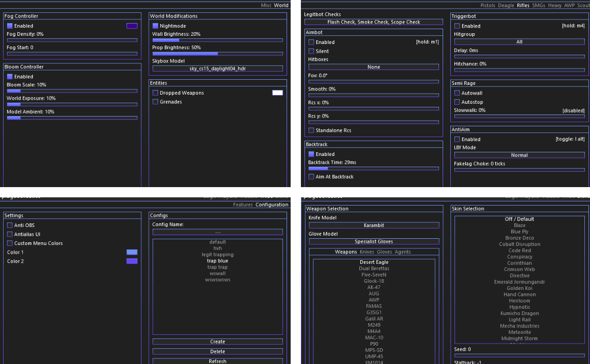
Task: Select the Rifles weapon tab
Action: coord(523,5)
